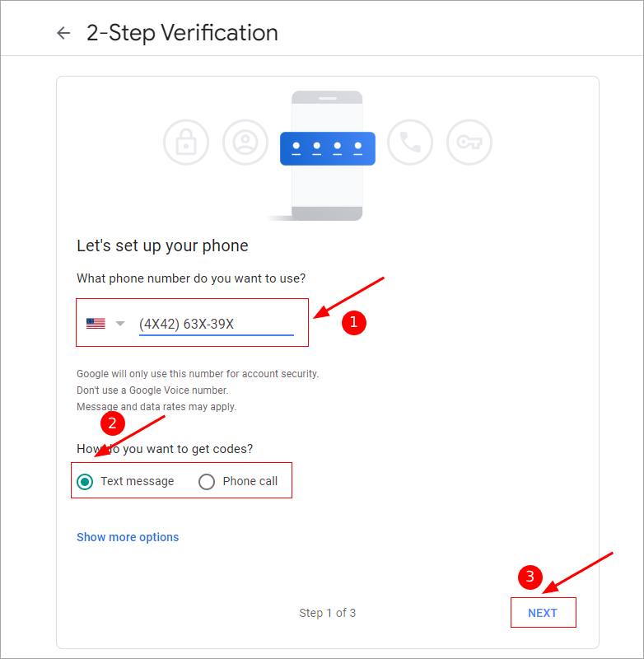Click the NEXT button
The height and width of the screenshot is (659, 644).
(x=543, y=613)
